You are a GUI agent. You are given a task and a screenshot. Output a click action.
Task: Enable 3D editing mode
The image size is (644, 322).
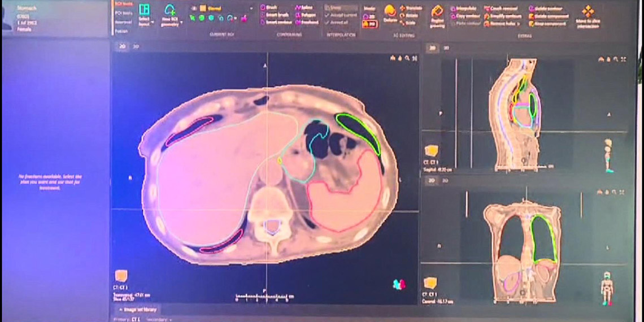tap(369, 24)
